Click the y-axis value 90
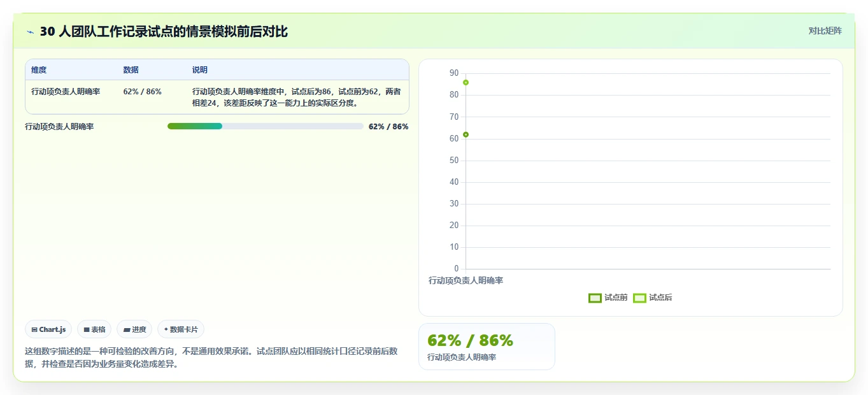 (454, 73)
